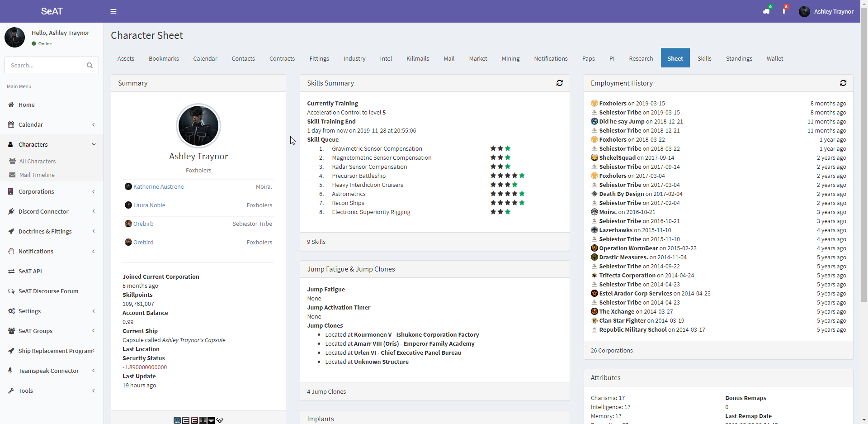Image resolution: width=868 pixels, height=424 pixels.
Task: Go to All Characters in the sidebar
Action: tap(38, 161)
